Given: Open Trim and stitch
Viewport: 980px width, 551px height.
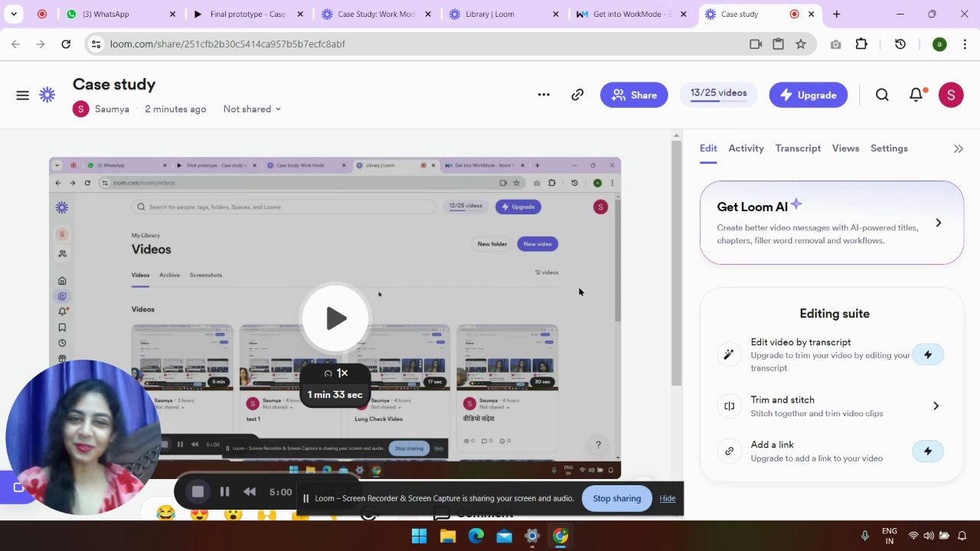Looking at the screenshot, I should (x=831, y=406).
